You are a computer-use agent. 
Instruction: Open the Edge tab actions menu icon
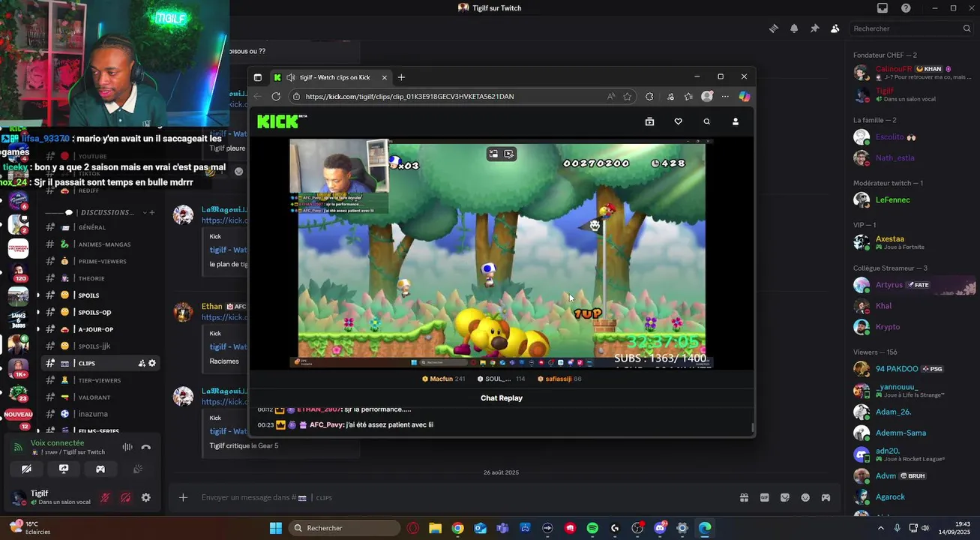(x=258, y=77)
